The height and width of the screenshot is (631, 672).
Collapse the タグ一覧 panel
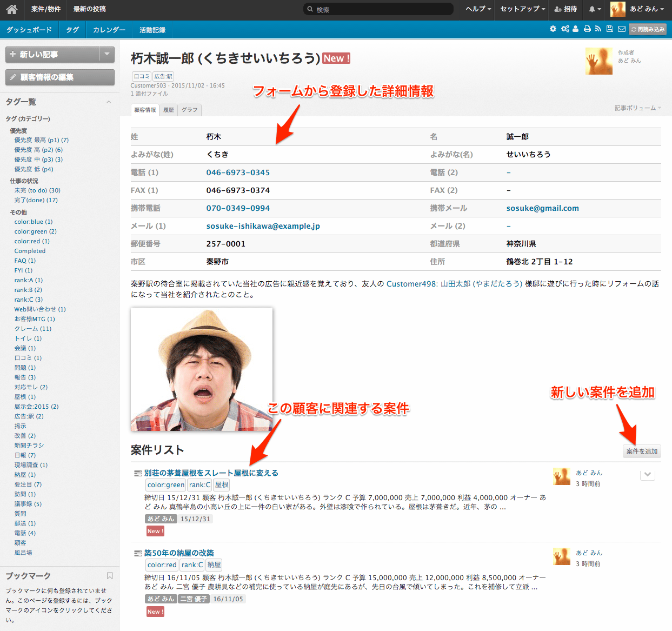point(109,102)
